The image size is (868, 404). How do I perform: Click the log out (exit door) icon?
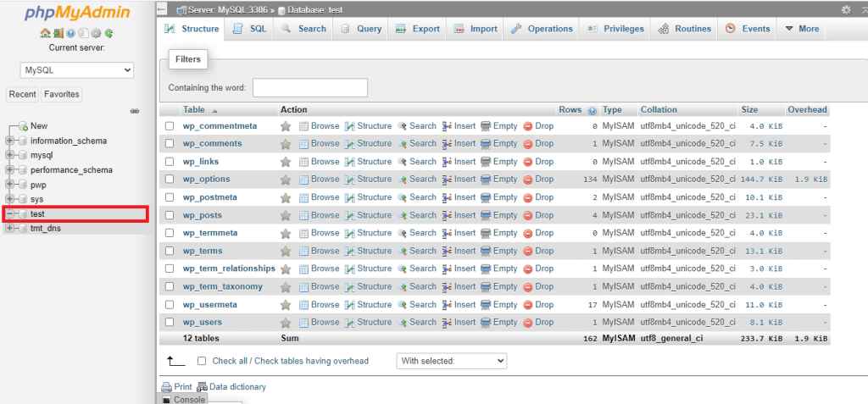58,33
